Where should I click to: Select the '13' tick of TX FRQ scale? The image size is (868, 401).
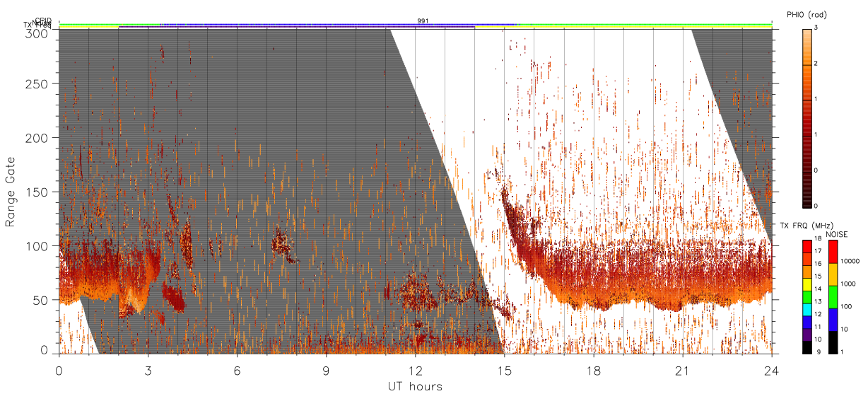(x=819, y=302)
